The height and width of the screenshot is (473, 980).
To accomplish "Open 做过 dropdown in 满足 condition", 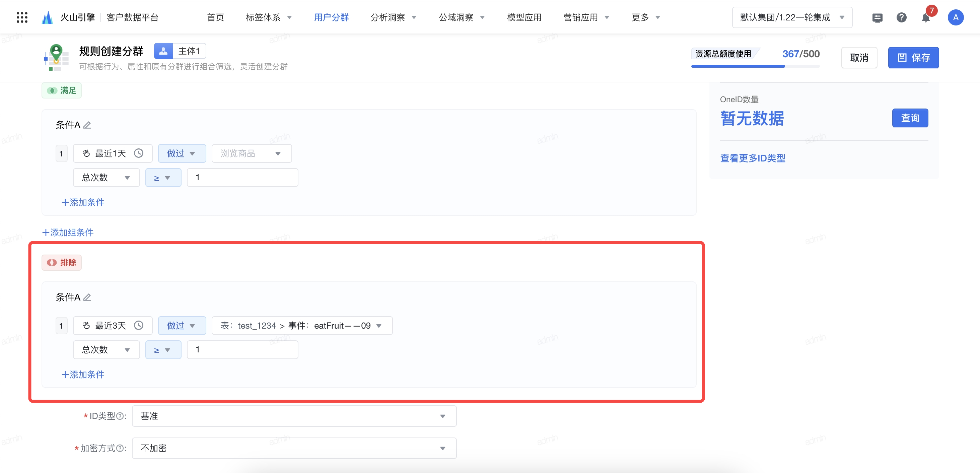I will [x=182, y=153].
